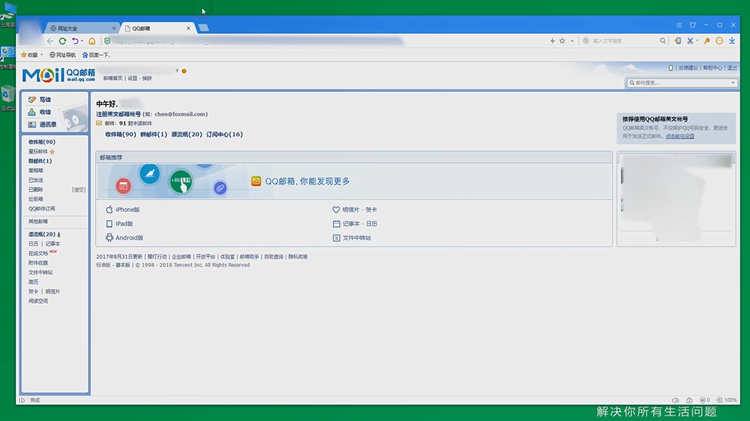Viewport: 750px width, 421px height.
Task: Open browser downloads arrow icon
Action: [x=732, y=41]
